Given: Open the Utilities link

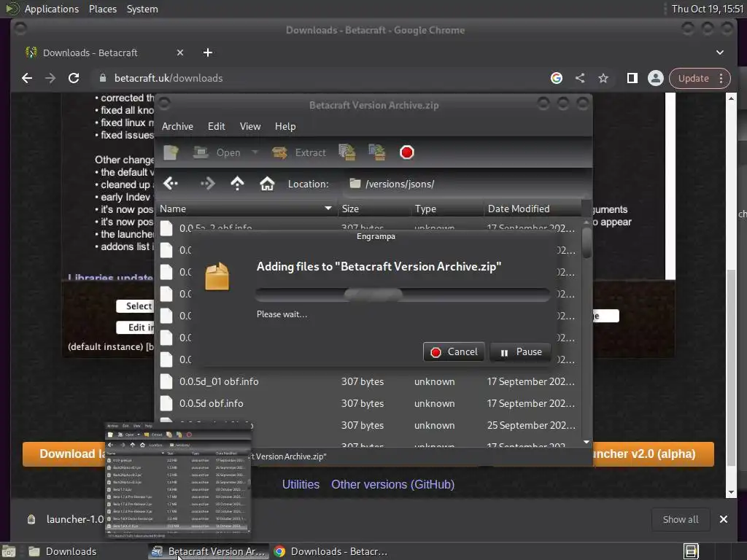Looking at the screenshot, I should click(301, 484).
